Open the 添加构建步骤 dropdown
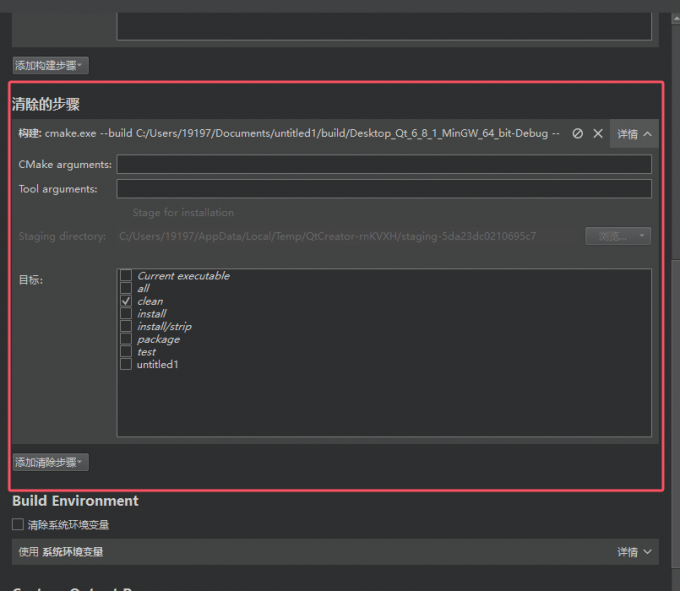Screen dimensions: 680x591 50,66
